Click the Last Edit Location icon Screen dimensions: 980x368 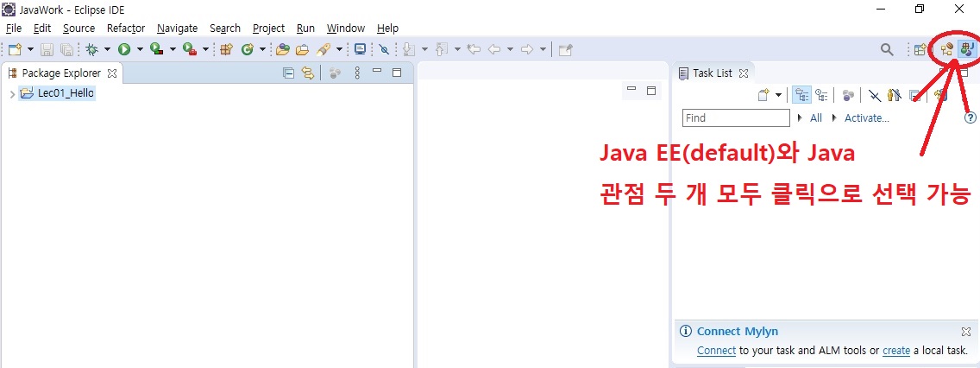click(x=474, y=49)
